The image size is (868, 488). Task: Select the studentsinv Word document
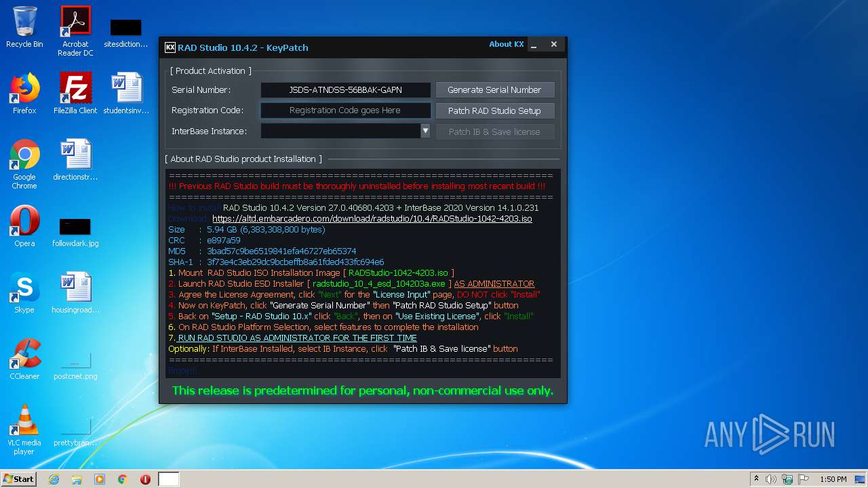coord(126,94)
